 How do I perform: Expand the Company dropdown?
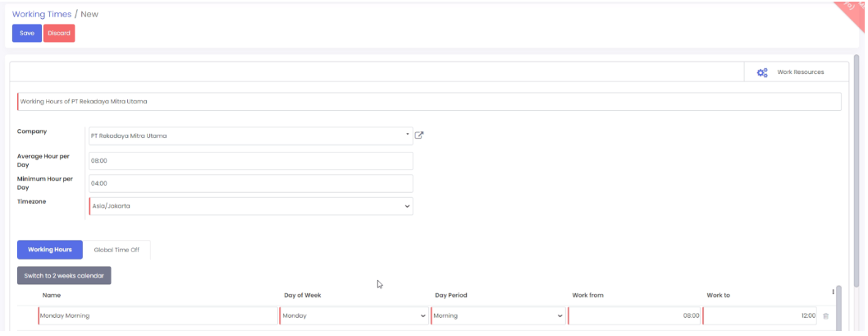[408, 136]
